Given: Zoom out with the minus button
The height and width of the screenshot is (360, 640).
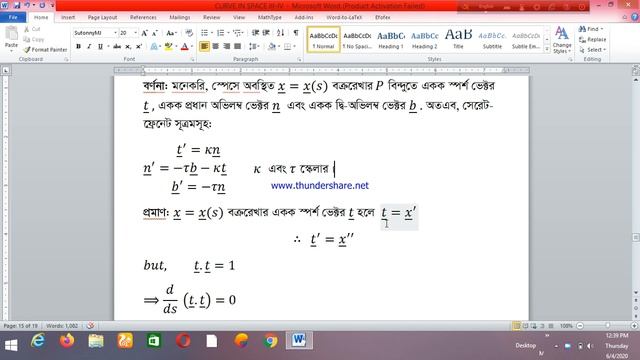Looking at the screenshot, I should (580, 326).
